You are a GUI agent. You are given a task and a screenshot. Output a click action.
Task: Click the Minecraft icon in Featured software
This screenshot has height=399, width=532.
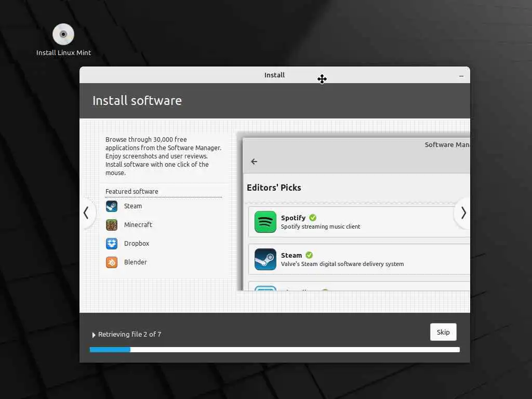point(112,225)
